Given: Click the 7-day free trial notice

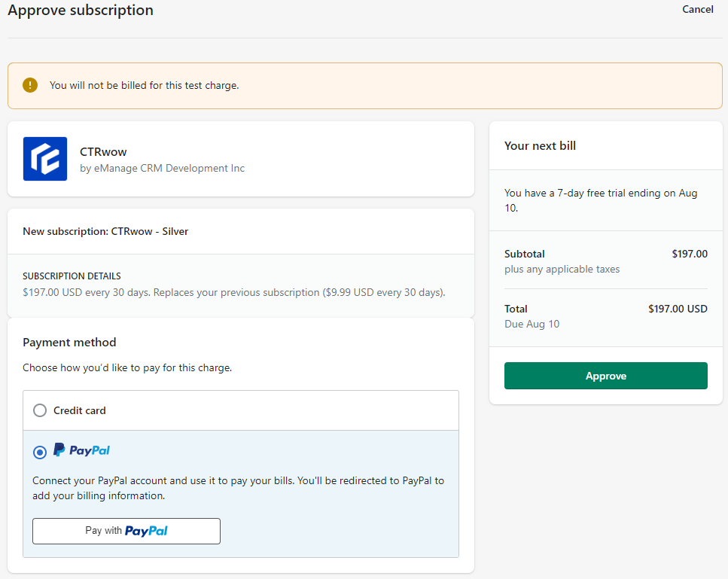Looking at the screenshot, I should click(601, 200).
